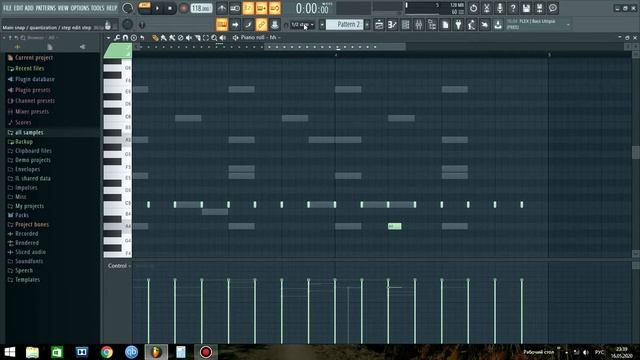Open the Control lane dropdown
The image size is (640, 360).
[x=119, y=266]
